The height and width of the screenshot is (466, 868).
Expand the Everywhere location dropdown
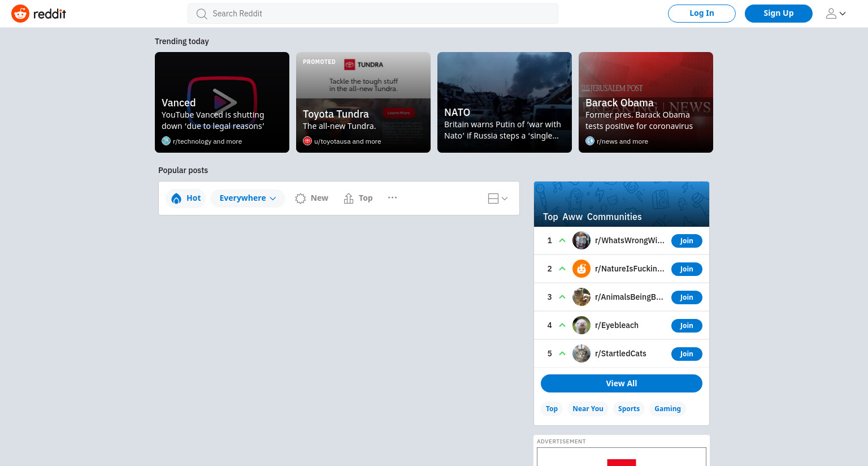(248, 198)
